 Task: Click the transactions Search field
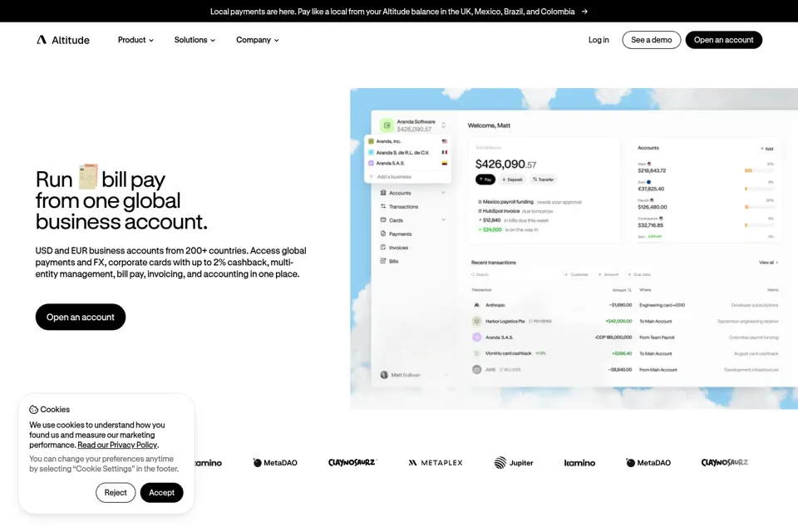(x=514, y=274)
